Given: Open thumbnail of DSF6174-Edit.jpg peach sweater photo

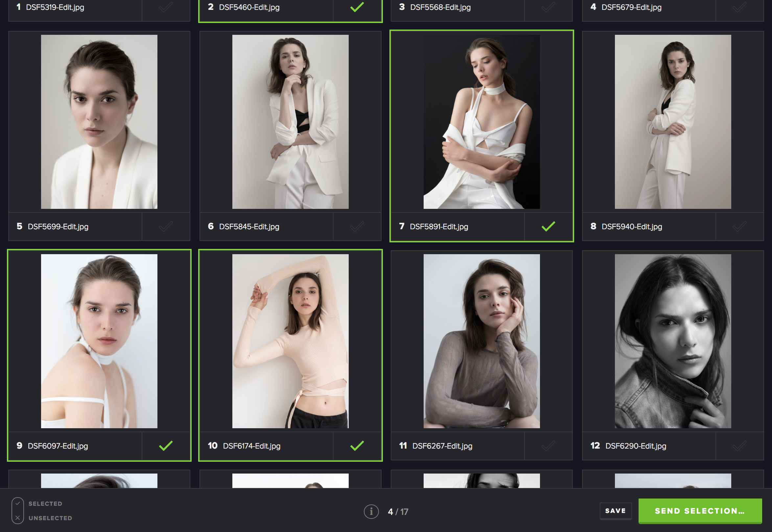Looking at the screenshot, I should tap(290, 341).
